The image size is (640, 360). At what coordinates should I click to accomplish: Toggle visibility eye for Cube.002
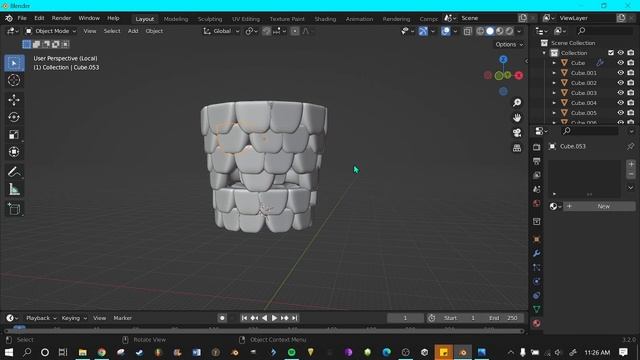point(620,83)
